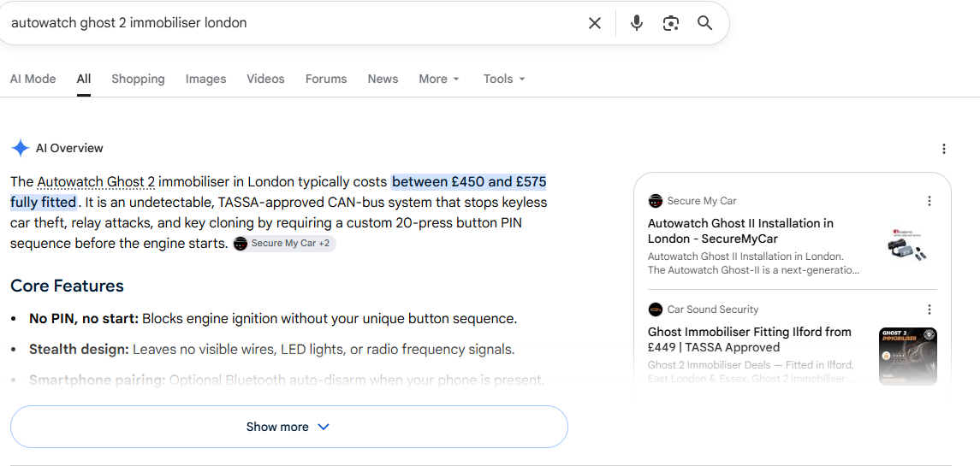The height and width of the screenshot is (466, 980).
Task: Switch to Shopping tab
Action: point(138,79)
